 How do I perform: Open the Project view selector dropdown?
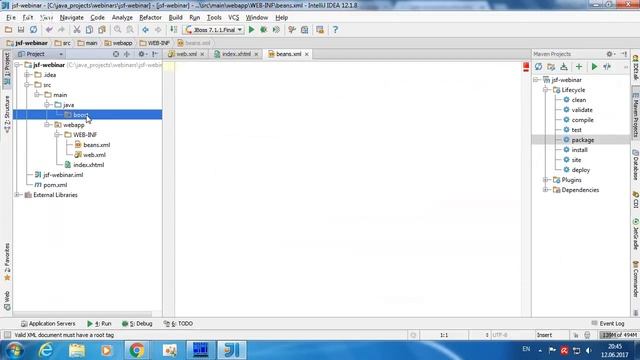(40, 54)
